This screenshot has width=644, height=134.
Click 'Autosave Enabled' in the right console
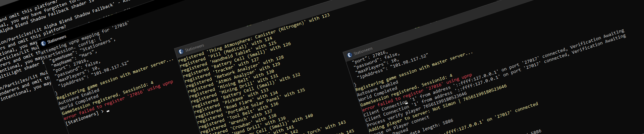click(x=377, y=88)
